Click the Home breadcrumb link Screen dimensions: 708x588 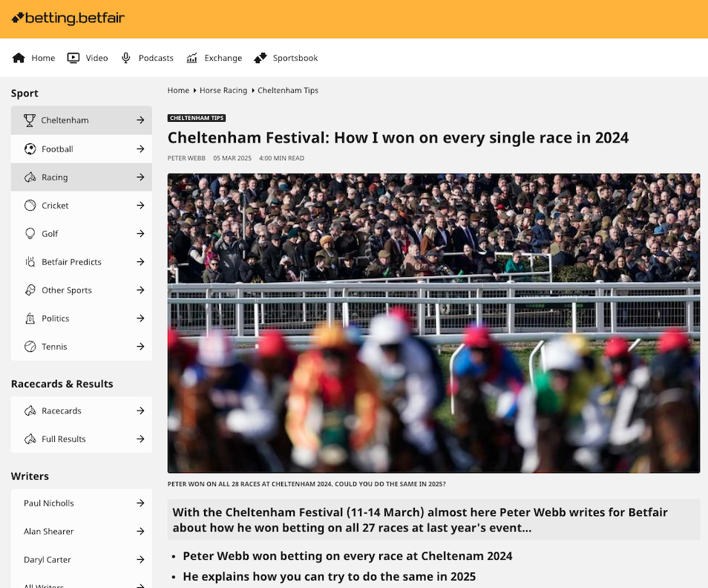(178, 91)
